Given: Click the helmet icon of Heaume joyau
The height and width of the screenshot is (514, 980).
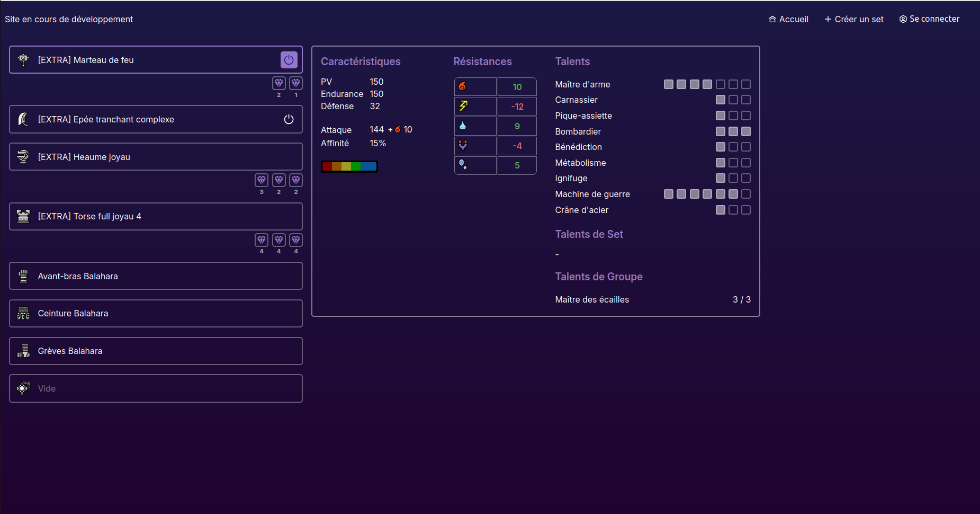Looking at the screenshot, I should point(23,156).
